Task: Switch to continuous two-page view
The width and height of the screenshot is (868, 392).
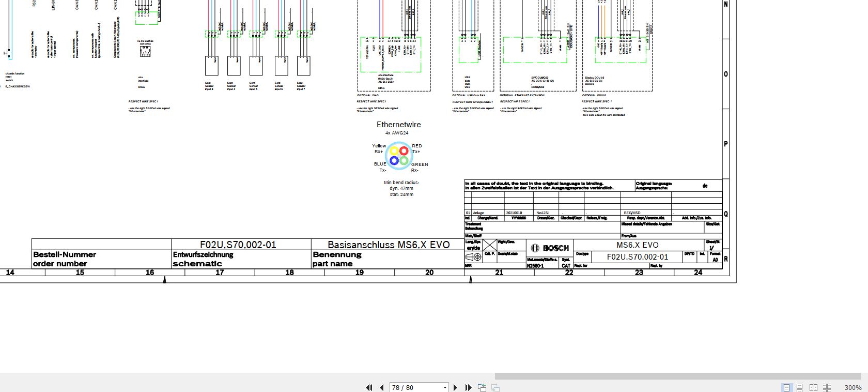Action: [x=827, y=387]
